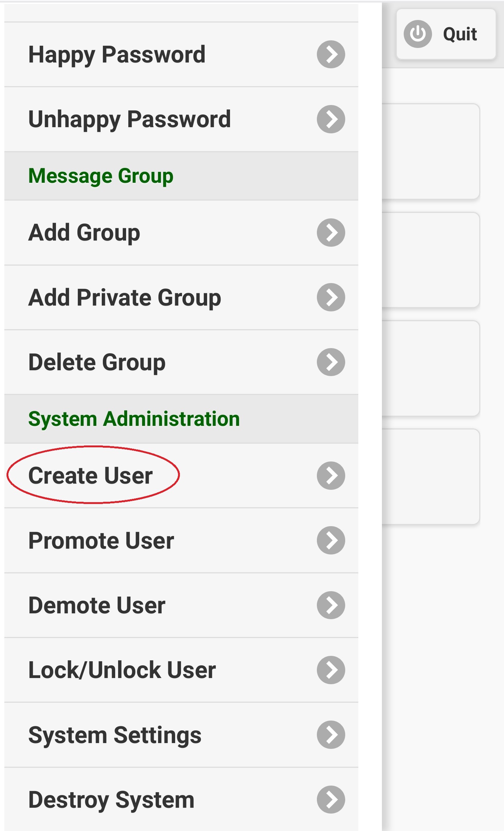Viewport: 504px width, 831px height.
Task: Tap the Message Group section header
Action: point(101,176)
